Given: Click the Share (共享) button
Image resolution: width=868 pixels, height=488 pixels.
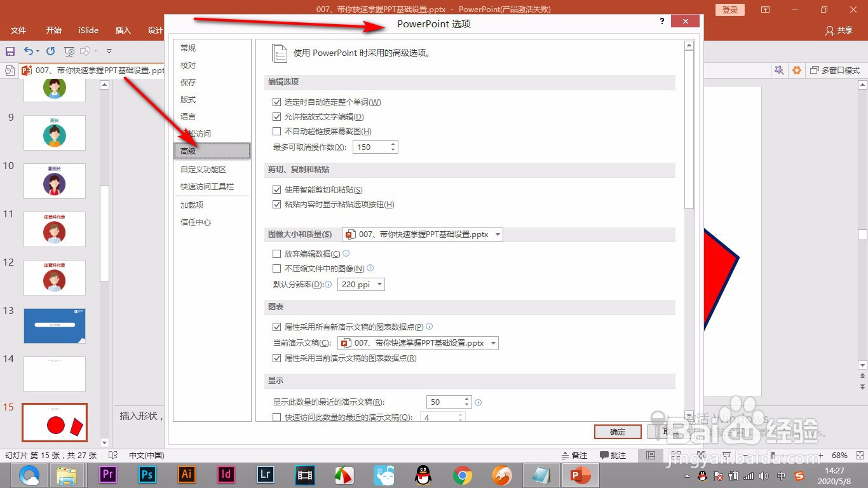Looking at the screenshot, I should pos(839,30).
